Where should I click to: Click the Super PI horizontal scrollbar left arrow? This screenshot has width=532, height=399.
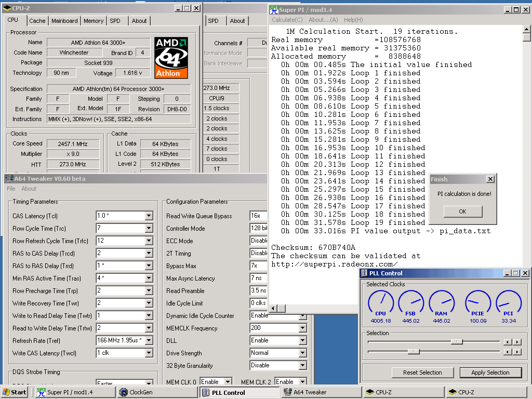click(x=273, y=309)
